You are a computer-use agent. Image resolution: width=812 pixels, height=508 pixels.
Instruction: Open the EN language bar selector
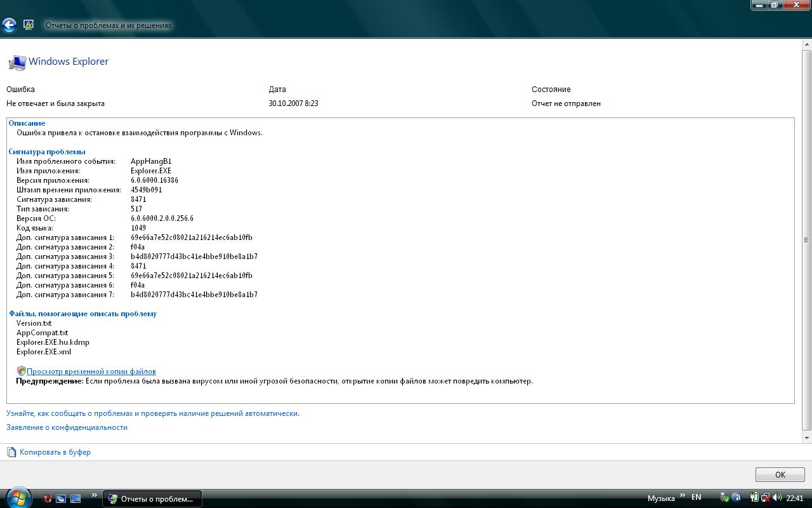point(697,498)
